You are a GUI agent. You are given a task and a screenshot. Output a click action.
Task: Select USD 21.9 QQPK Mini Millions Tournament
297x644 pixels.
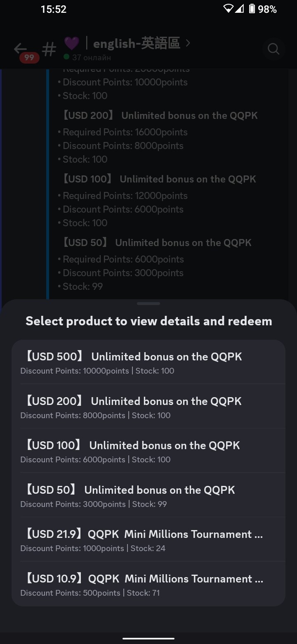(148, 540)
